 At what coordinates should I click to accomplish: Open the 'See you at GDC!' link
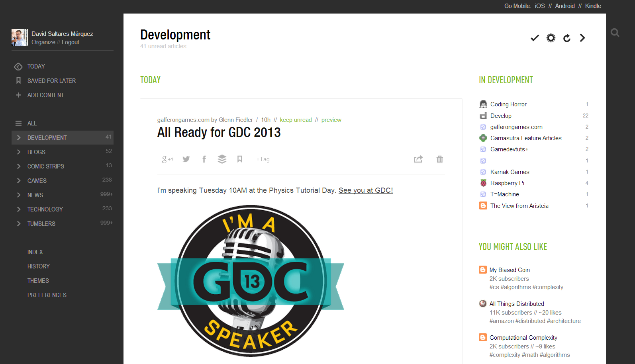pos(366,190)
